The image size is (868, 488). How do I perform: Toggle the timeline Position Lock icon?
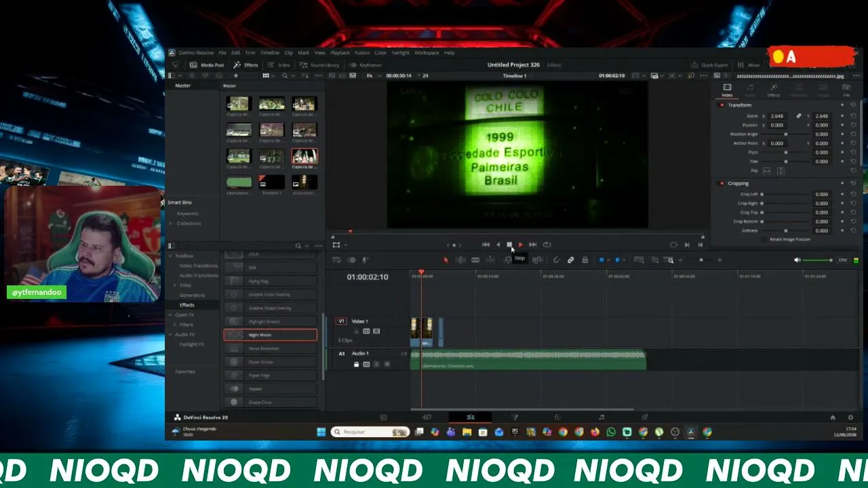click(585, 260)
